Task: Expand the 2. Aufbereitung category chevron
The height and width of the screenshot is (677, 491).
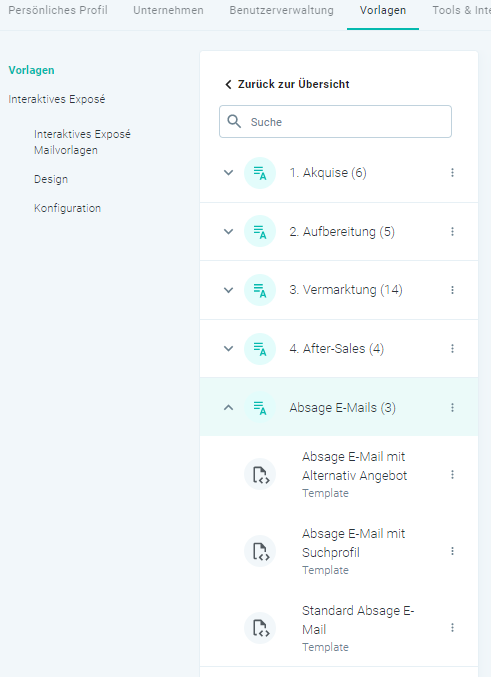Action: (228, 232)
